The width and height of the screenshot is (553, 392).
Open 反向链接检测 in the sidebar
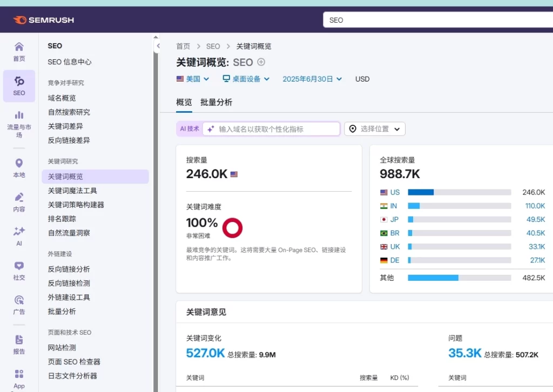[x=69, y=283]
